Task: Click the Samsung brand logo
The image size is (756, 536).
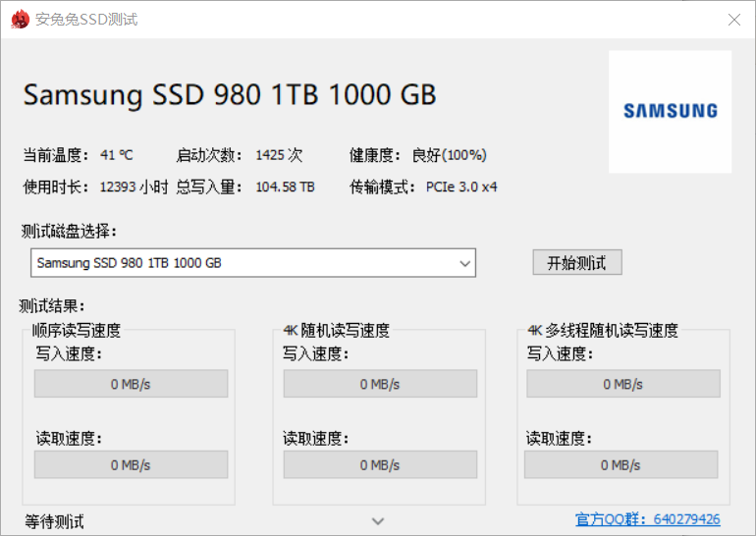Action: [x=670, y=112]
